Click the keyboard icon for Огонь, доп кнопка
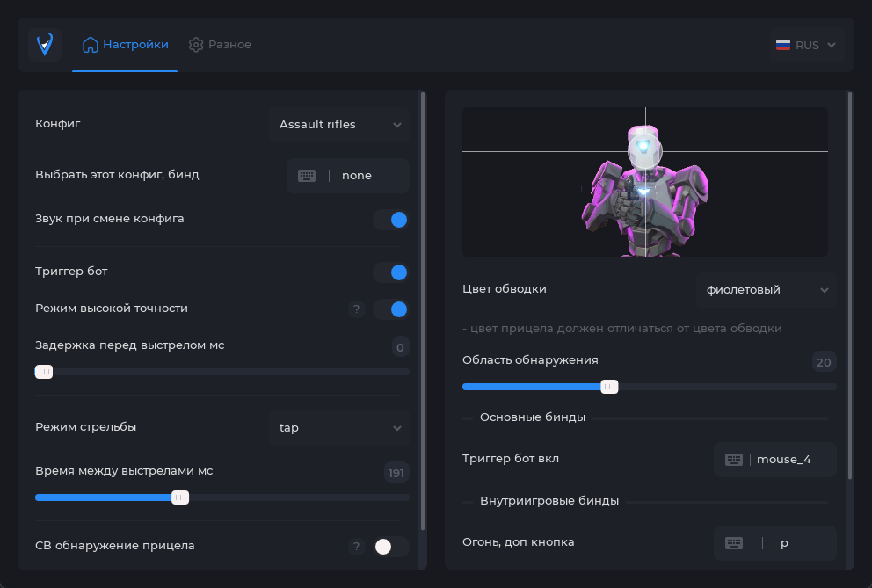The height and width of the screenshot is (588, 872). pyautogui.click(x=734, y=543)
